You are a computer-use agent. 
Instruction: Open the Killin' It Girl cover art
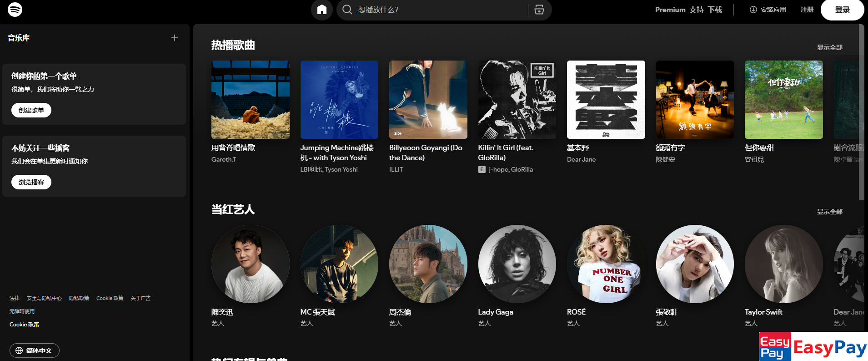tap(517, 100)
